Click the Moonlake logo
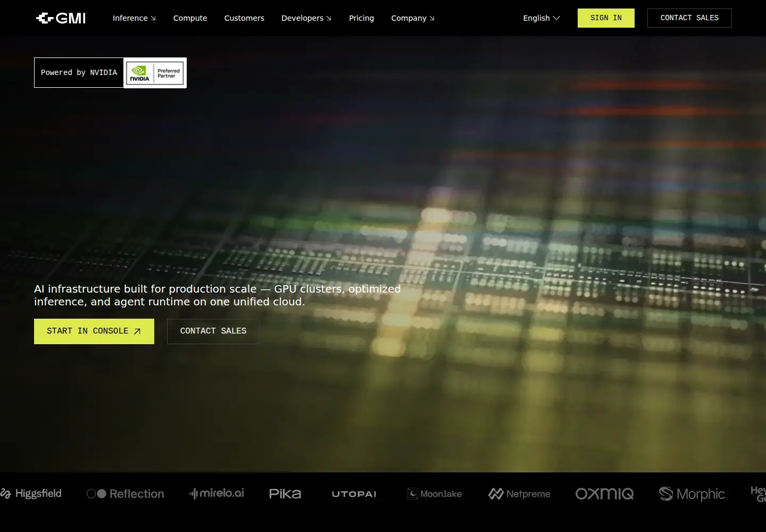 tap(434, 494)
